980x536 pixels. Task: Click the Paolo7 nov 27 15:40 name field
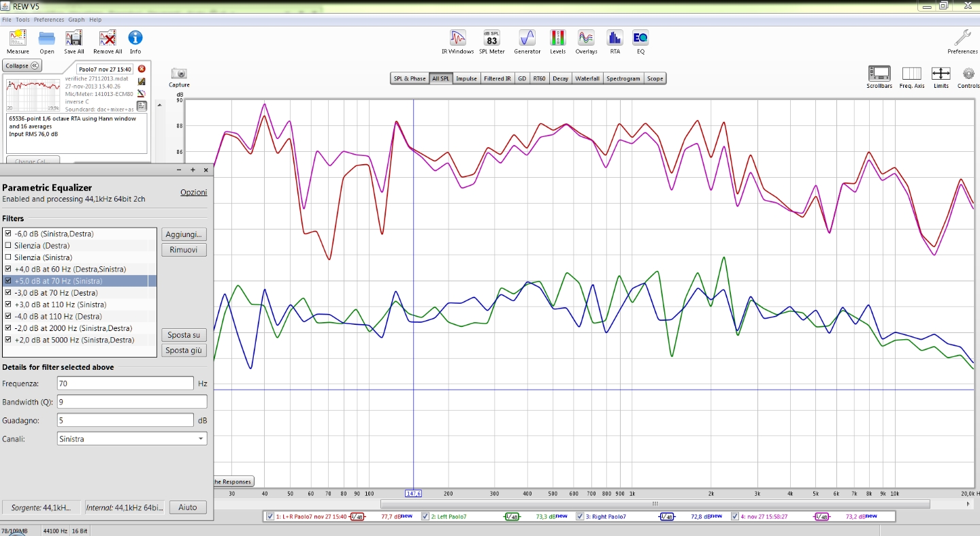(105, 69)
